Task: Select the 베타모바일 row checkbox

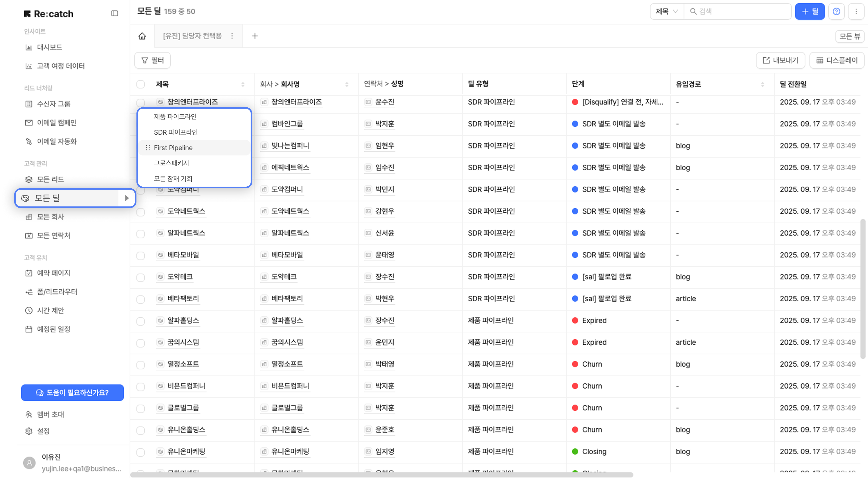Action: point(140,255)
